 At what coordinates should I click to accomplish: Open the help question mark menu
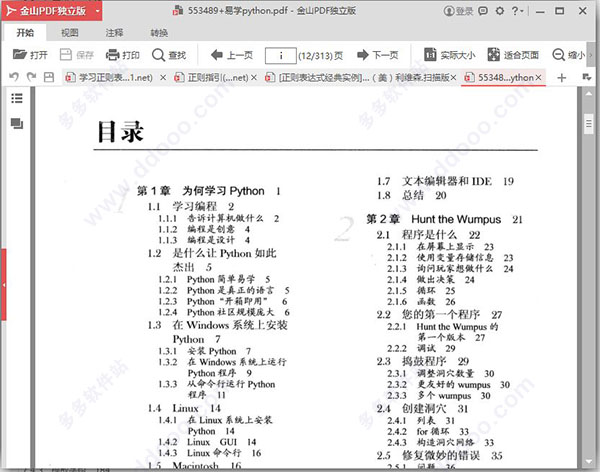pyautogui.click(x=517, y=11)
